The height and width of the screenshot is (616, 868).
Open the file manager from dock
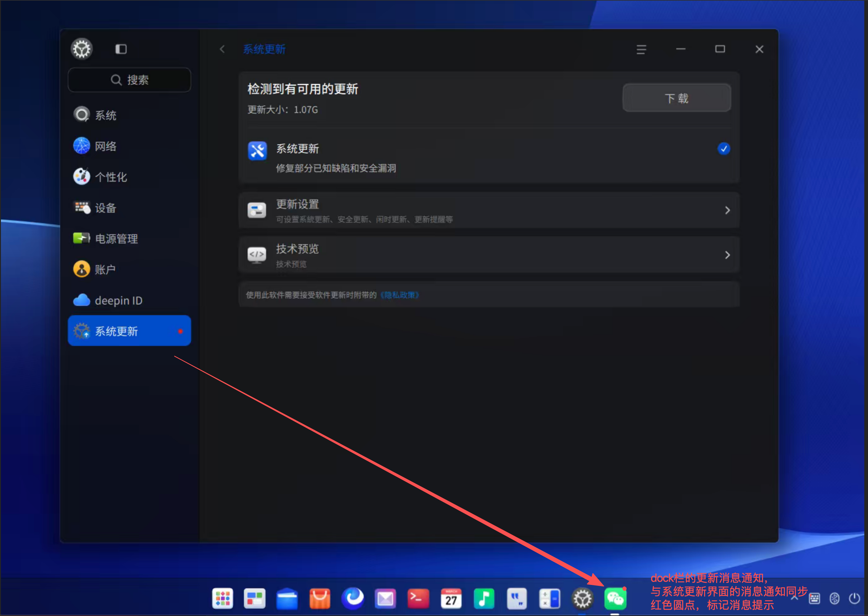click(x=287, y=598)
